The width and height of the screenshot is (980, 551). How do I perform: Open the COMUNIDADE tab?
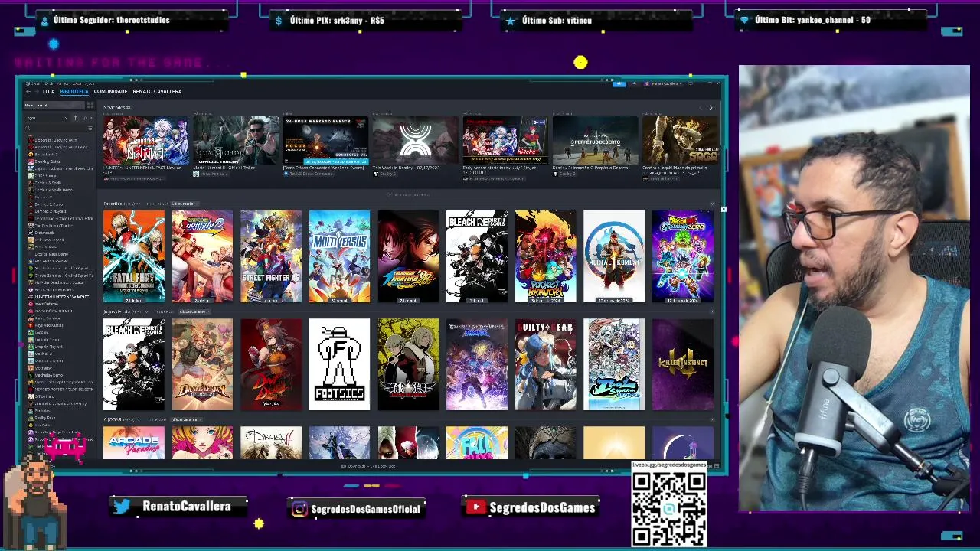click(110, 92)
